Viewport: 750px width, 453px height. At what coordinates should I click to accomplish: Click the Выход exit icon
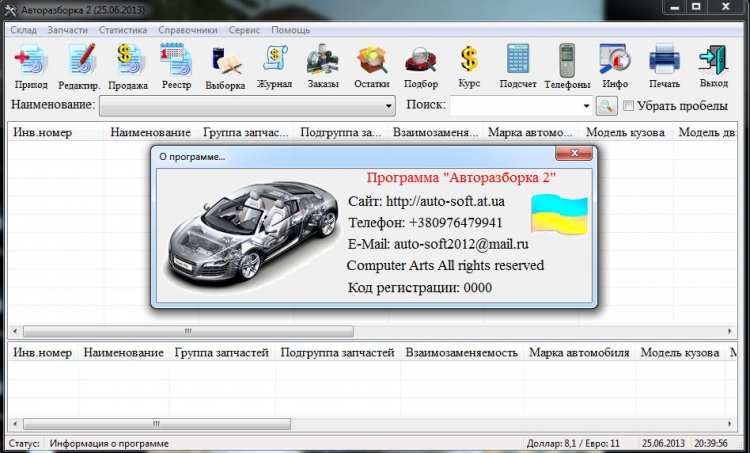714,59
